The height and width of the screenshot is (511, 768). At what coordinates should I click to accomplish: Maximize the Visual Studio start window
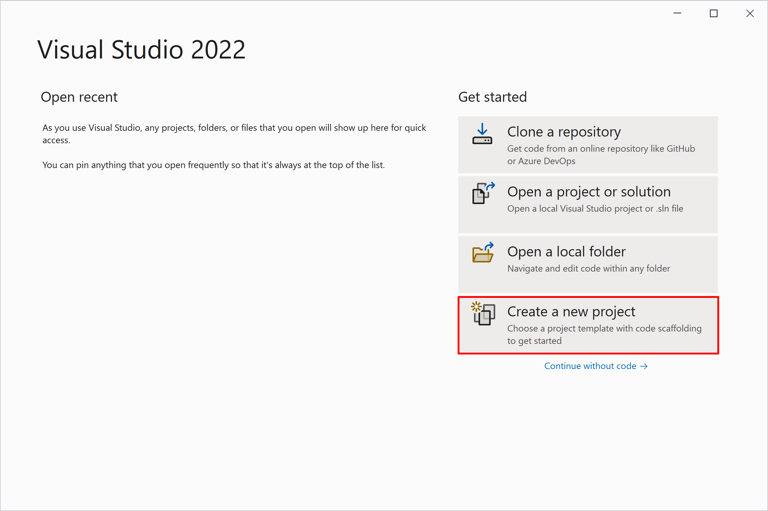(x=714, y=14)
